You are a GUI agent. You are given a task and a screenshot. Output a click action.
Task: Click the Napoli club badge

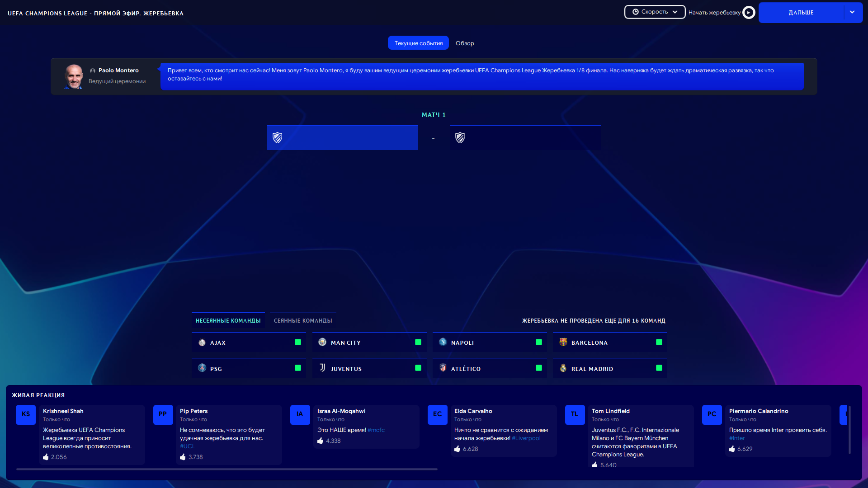tap(443, 342)
